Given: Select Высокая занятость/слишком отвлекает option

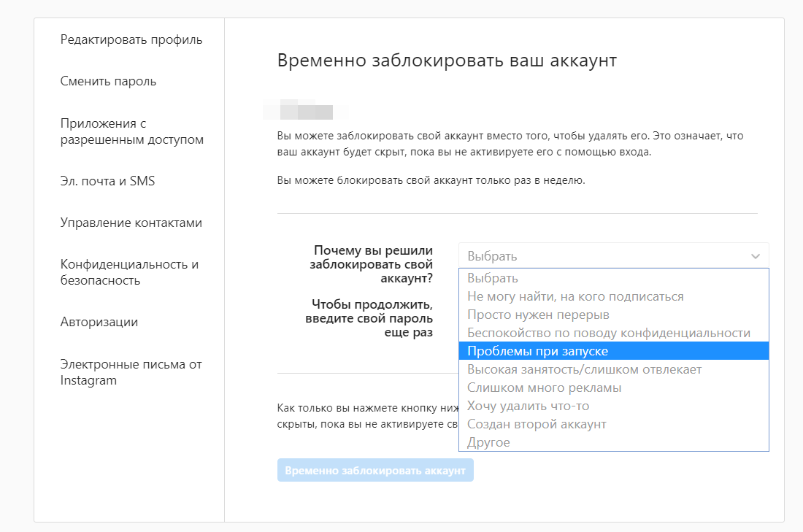Looking at the screenshot, I should pos(584,369).
